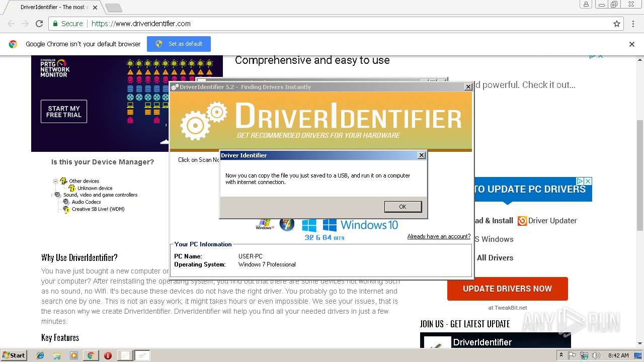Image resolution: width=644 pixels, height=362 pixels.
Task: Click the USER-PC name value
Action: tap(251, 256)
